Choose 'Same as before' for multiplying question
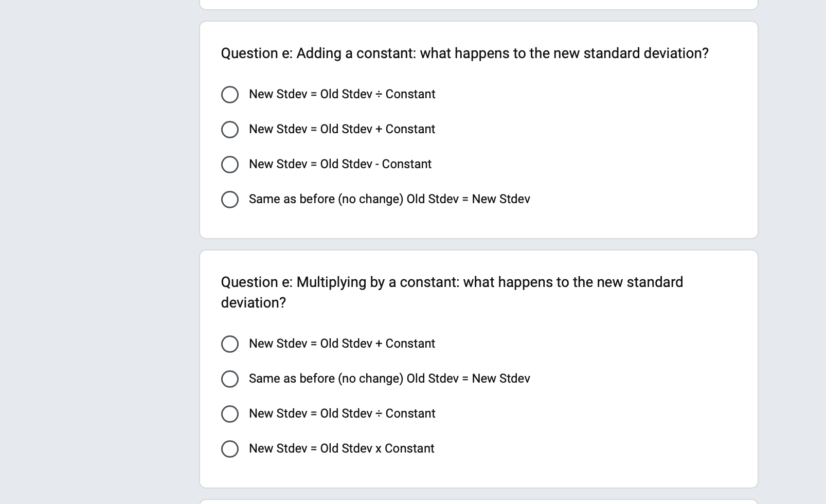The width and height of the screenshot is (826, 504). click(x=230, y=379)
